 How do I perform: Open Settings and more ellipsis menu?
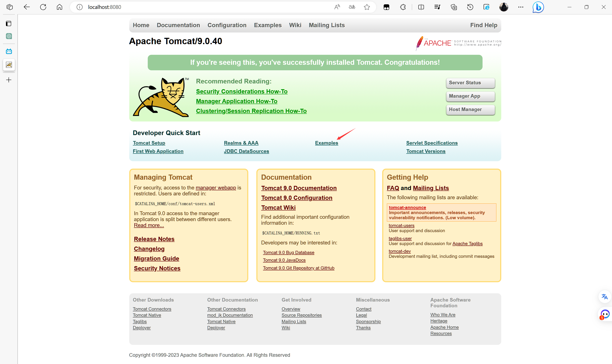(521, 7)
